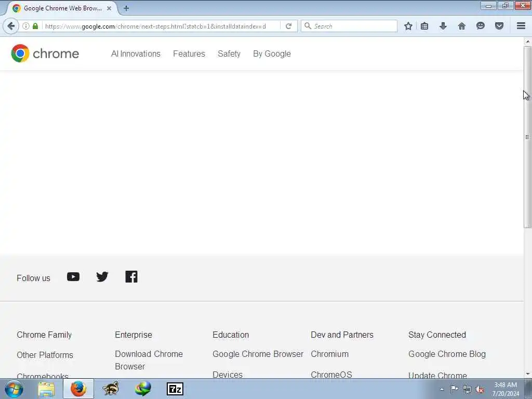The image size is (532, 399).
Task: Click the muted volume tray icon
Action: [480, 390]
